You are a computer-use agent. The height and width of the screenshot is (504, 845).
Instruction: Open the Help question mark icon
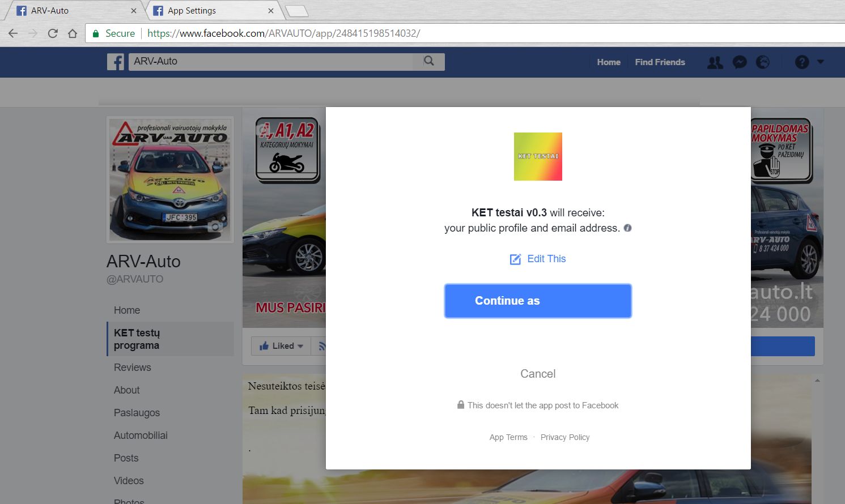pyautogui.click(x=802, y=62)
